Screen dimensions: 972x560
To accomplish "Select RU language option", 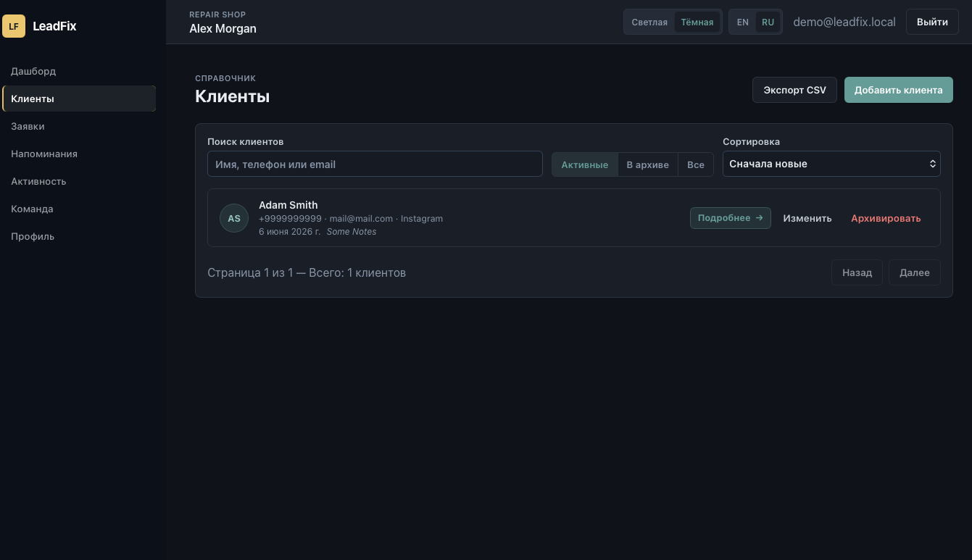I will 768,22.
